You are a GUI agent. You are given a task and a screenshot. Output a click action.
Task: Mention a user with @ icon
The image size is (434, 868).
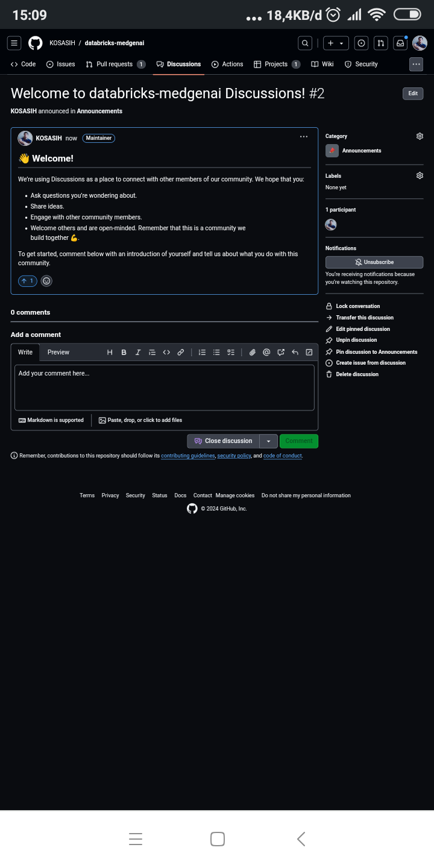click(x=266, y=353)
